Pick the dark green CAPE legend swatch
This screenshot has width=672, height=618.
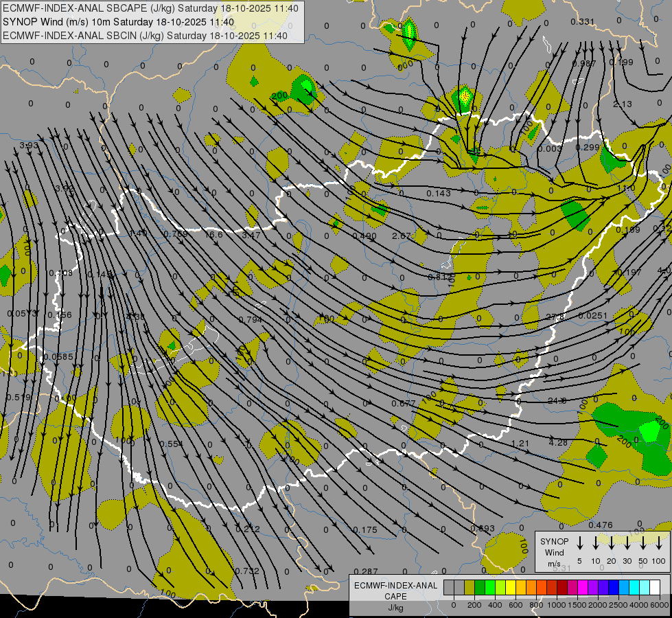pyautogui.click(x=480, y=587)
